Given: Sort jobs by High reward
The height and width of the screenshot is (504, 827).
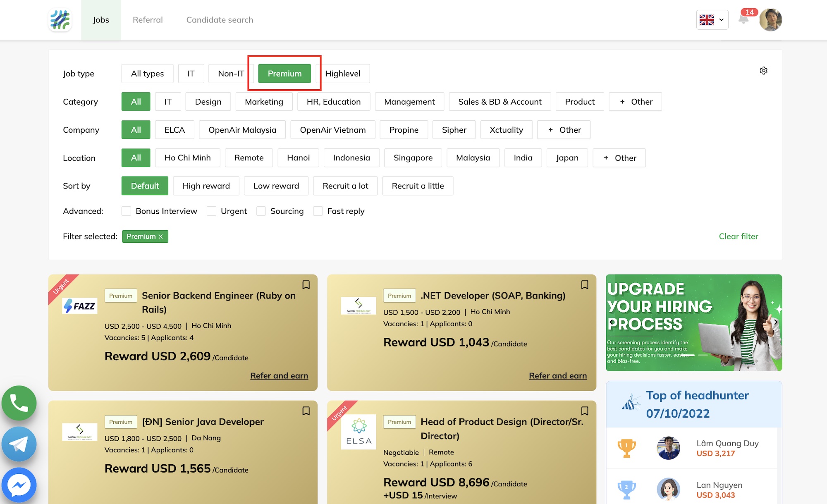Looking at the screenshot, I should [206, 186].
